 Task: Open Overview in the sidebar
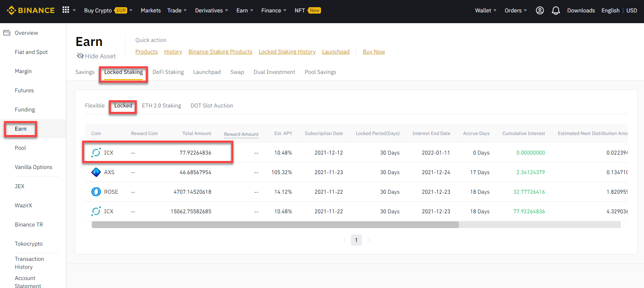(x=26, y=33)
